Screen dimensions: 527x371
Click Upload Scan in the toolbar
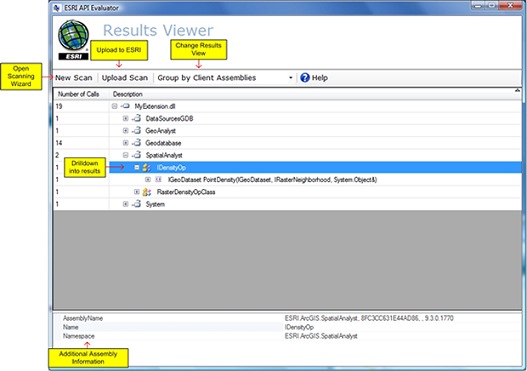(125, 78)
